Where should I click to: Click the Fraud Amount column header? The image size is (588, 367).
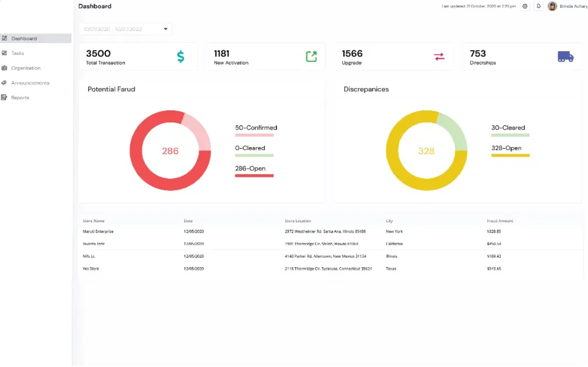pyautogui.click(x=500, y=221)
